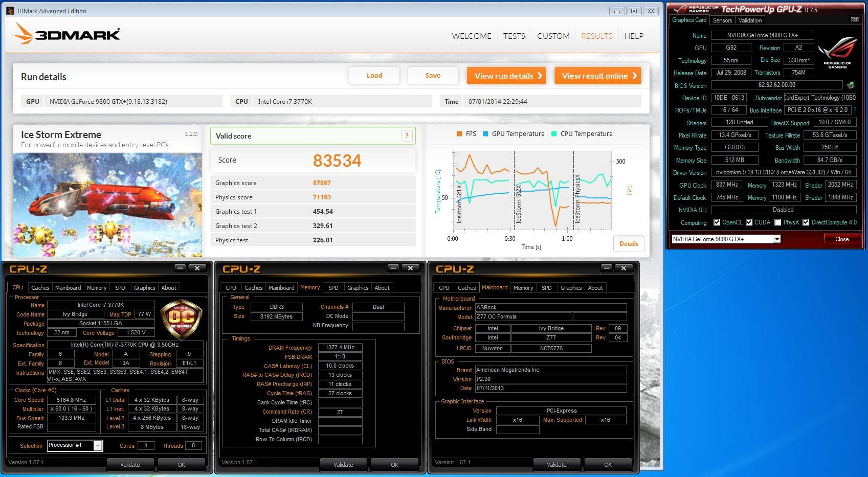Click the Core Speed value 5164.8 MHz
The height and width of the screenshot is (477, 868).
(71, 400)
